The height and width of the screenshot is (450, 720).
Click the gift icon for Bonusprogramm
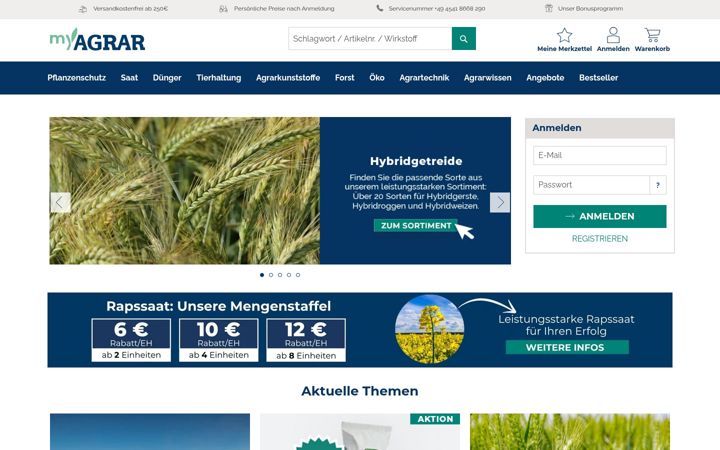pyautogui.click(x=548, y=8)
